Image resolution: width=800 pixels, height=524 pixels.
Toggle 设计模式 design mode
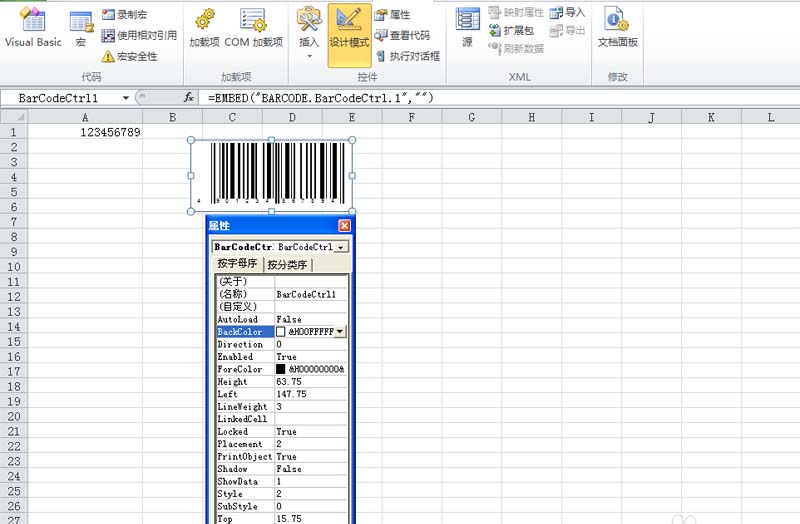click(349, 35)
